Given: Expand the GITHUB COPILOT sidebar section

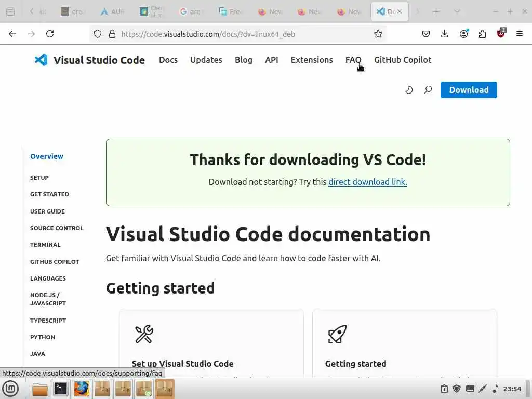Looking at the screenshot, I should (55, 262).
